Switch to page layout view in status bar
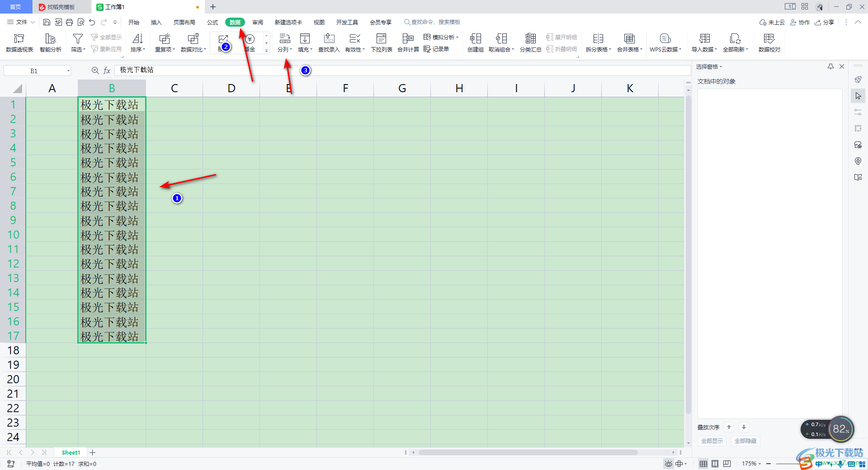The width and height of the screenshot is (868, 470). pyautogui.click(x=715, y=464)
